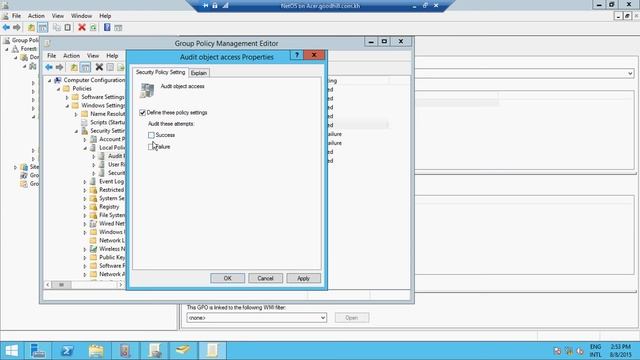Viewport: 640px width, 360px height.
Task: Click the yellow book taskbar icon
Action: coord(183,351)
